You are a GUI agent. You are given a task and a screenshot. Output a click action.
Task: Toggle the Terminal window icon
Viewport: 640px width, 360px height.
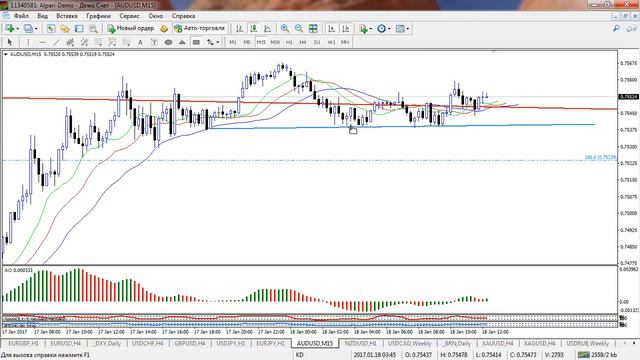coord(79,29)
